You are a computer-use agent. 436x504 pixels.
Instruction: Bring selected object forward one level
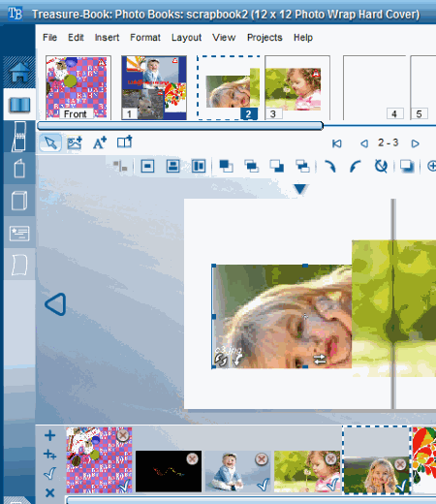tap(252, 166)
